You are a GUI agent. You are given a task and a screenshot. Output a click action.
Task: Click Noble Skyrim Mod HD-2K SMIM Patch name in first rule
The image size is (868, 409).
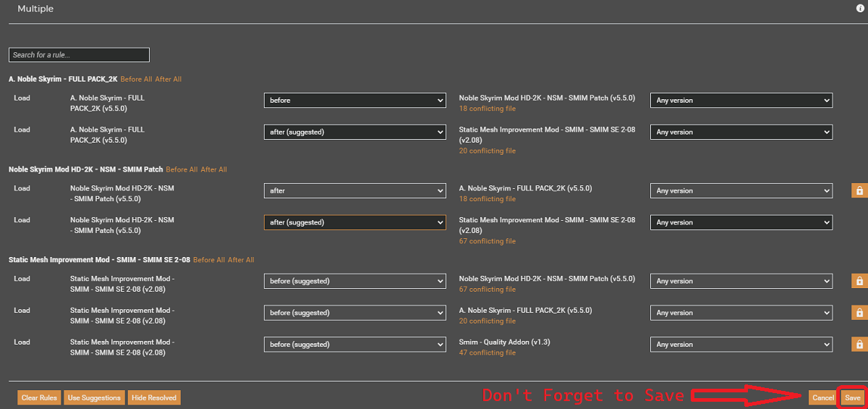[x=547, y=97]
